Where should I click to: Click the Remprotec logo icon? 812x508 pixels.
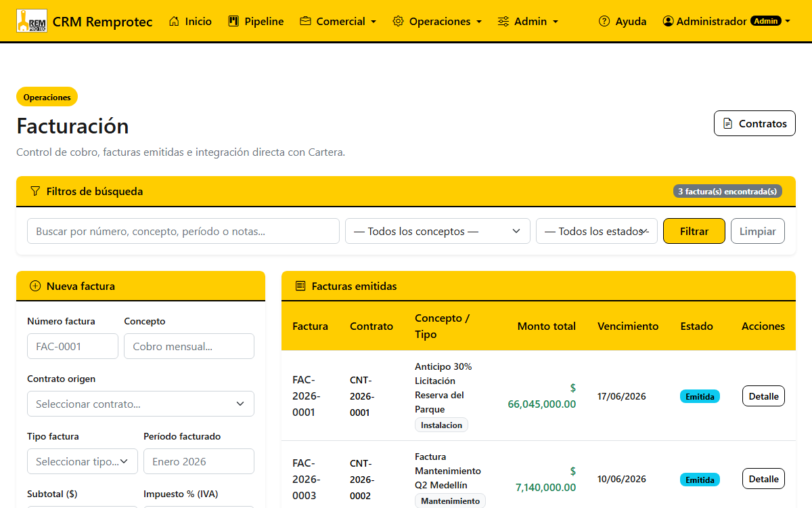click(x=31, y=21)
